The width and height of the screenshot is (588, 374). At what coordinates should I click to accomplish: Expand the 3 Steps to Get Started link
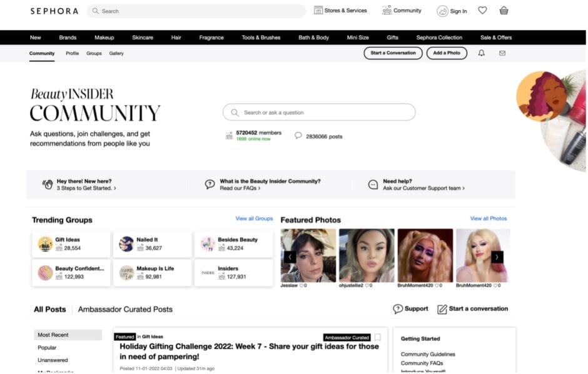[86, 188]
